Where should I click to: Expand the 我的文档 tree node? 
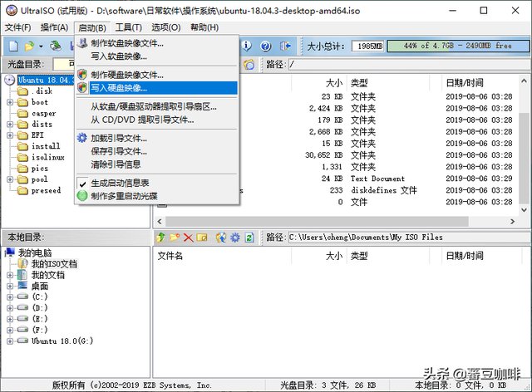point(10,275)
